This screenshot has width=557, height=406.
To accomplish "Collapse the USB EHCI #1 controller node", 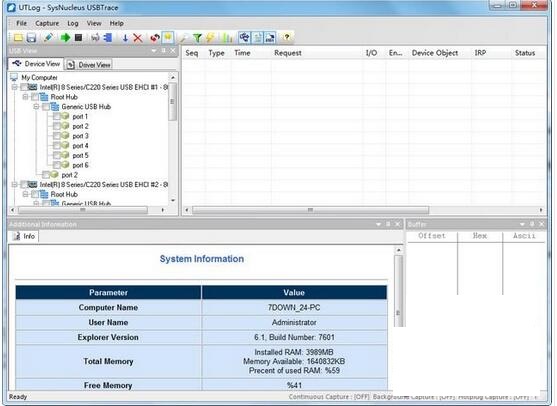I will tap(15, 87).
